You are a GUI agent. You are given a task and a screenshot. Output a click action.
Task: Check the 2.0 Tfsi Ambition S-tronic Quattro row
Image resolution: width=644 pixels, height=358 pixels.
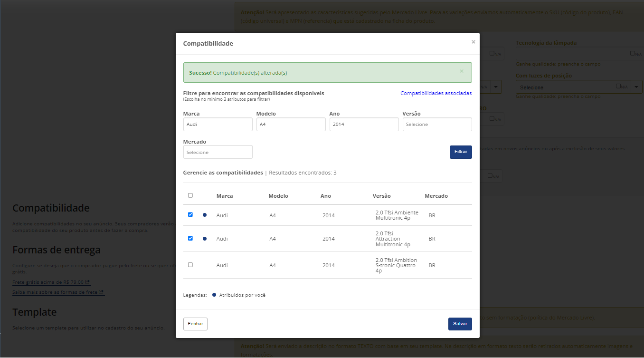click(x=190, y=265)
